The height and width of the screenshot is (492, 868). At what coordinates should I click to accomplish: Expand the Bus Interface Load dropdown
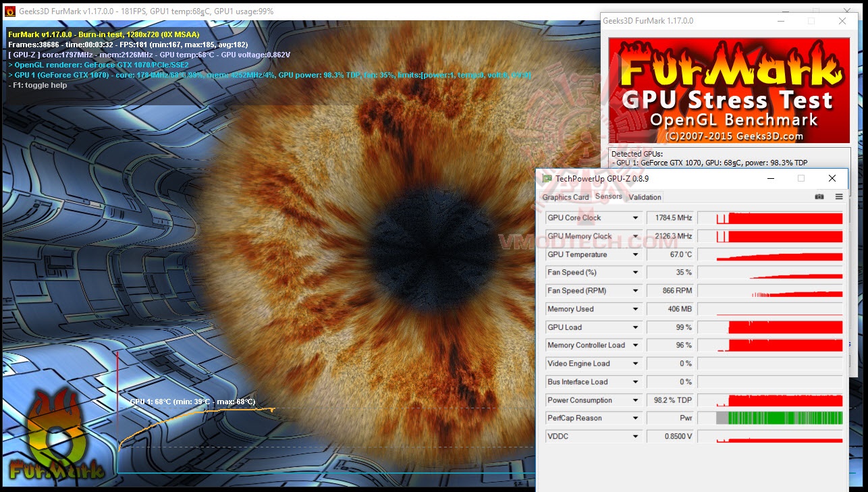pos(635,382)
